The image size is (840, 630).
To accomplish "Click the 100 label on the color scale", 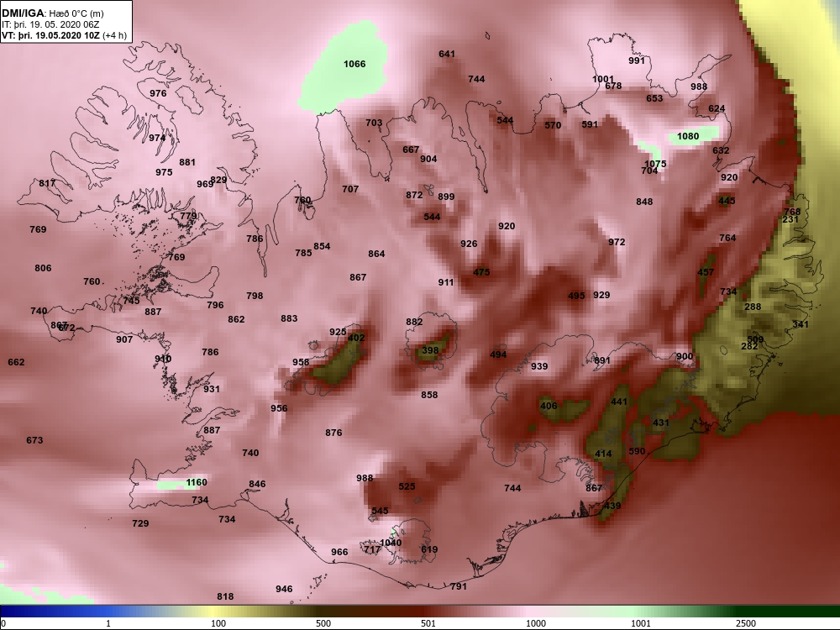I will pyautogui.click(x=218, y=623).
